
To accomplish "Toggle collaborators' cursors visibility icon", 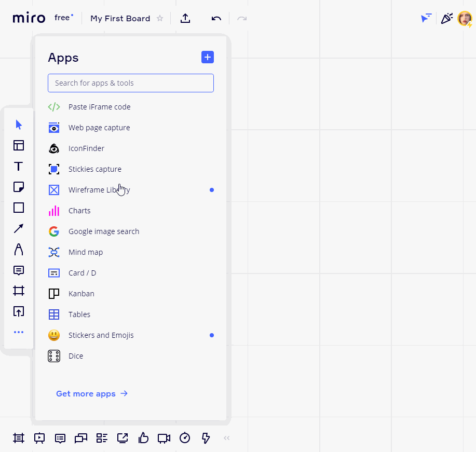I will (426, 19).
